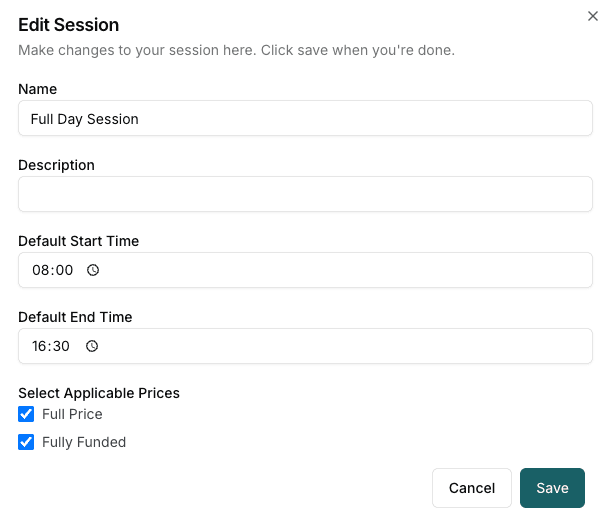The image size is (607, 526).
Task: Click the 'Full Price' label text
Action: click(x=72, y=414)
